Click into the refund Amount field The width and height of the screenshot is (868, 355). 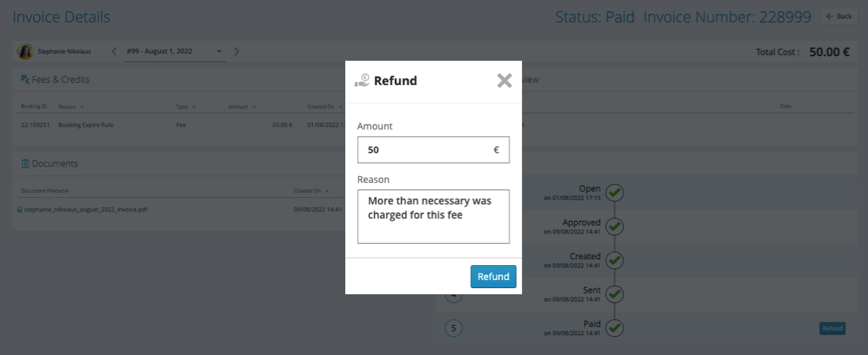pos(426,149)
